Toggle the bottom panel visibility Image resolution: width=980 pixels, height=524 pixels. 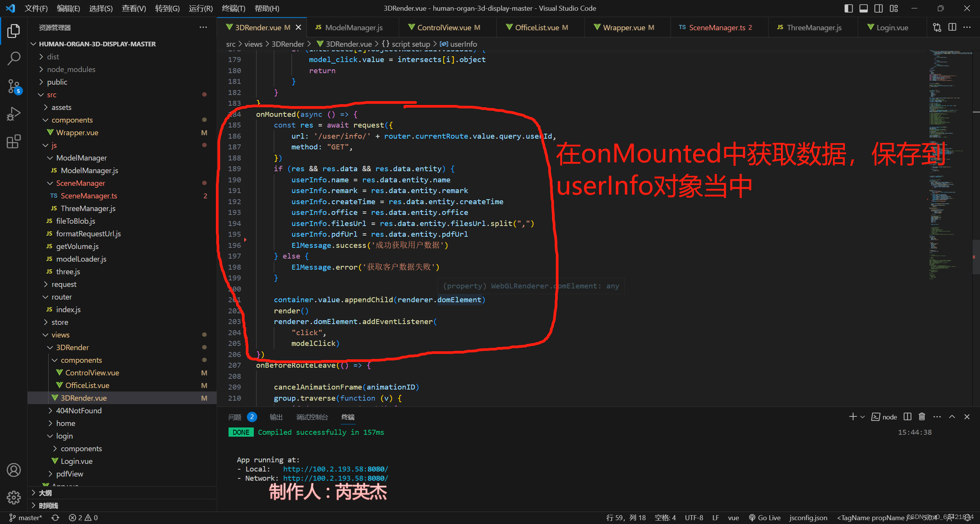pyautogui.click(x=863, y=8)
